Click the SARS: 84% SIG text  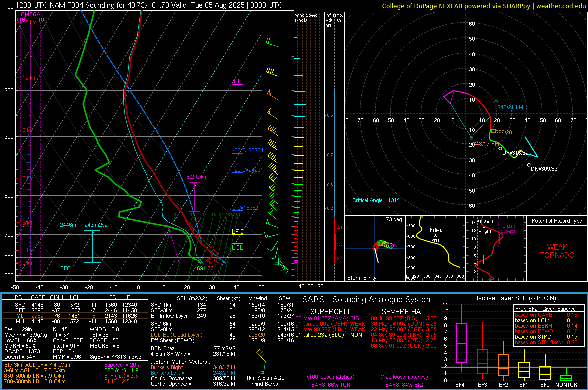(x=404, y=385)
